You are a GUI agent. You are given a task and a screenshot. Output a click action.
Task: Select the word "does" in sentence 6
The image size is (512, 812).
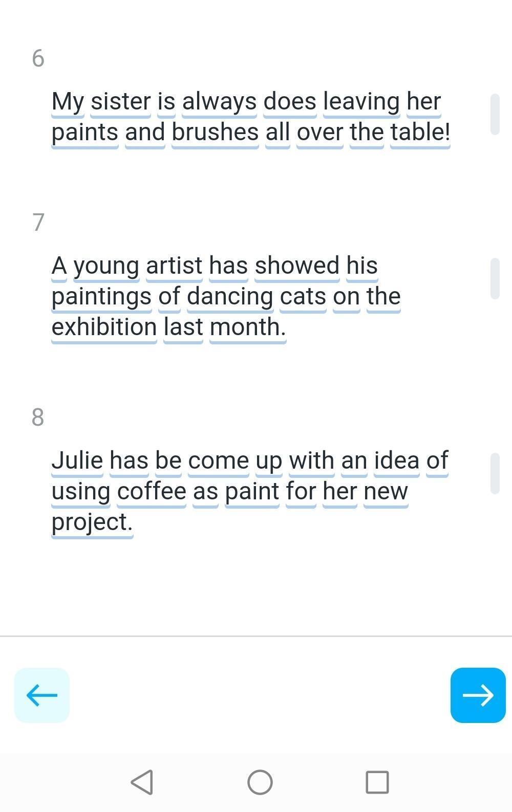[290, 101]
